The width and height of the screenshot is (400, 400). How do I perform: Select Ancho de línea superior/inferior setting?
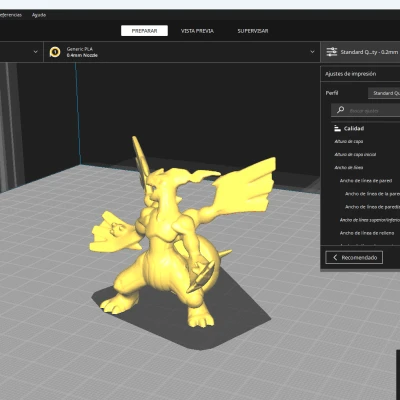(370, 220)
